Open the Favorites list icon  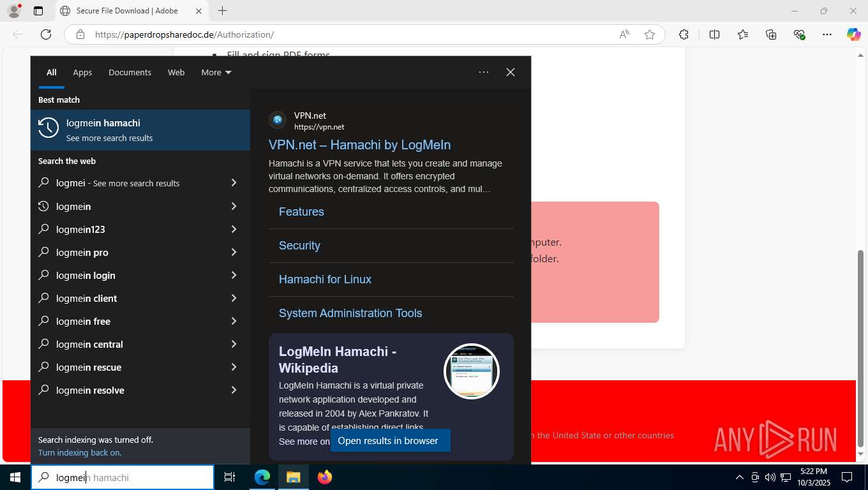tap(743, 34)
